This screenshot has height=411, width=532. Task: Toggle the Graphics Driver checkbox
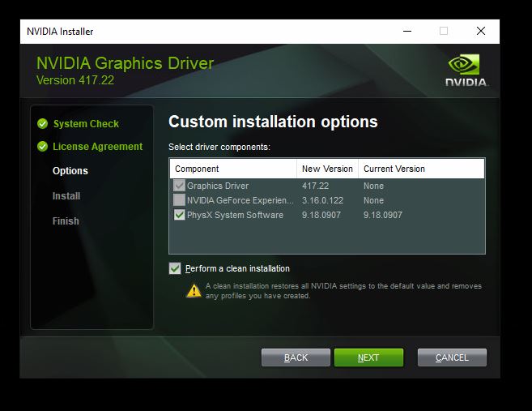pos(179,186)
